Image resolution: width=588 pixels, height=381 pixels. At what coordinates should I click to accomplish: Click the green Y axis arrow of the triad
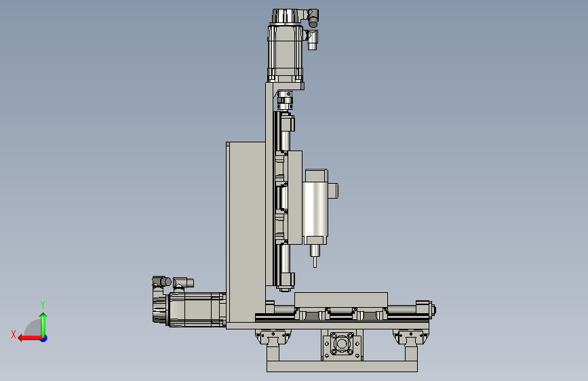(43, 324)
